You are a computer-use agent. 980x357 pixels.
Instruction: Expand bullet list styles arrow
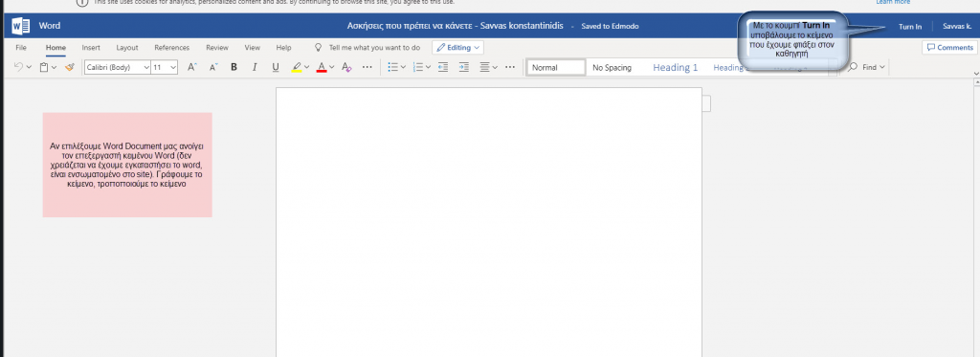click(x=403, y=67)
